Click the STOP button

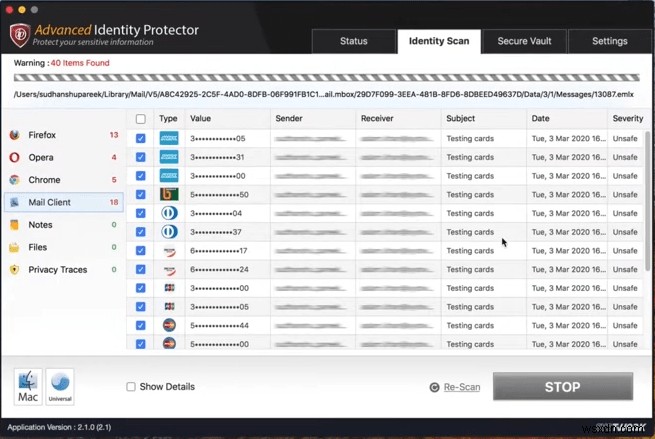563,387
